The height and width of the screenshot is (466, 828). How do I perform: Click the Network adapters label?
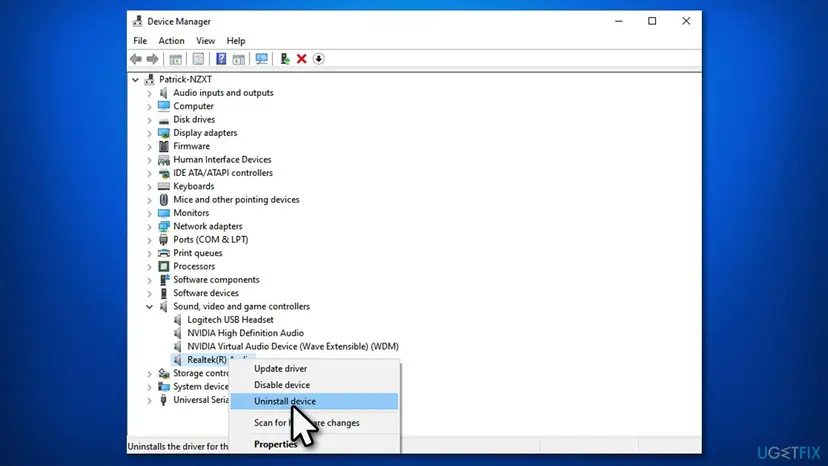(208, 227)
